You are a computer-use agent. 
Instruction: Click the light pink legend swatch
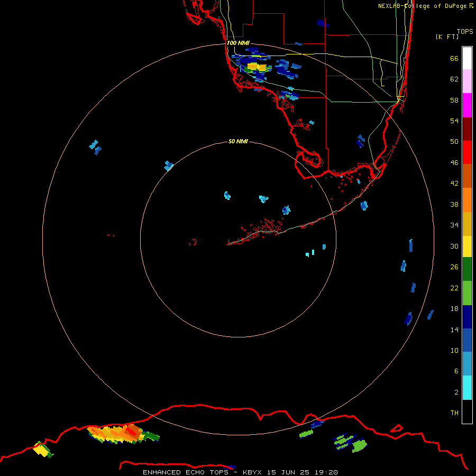point(467,81)
